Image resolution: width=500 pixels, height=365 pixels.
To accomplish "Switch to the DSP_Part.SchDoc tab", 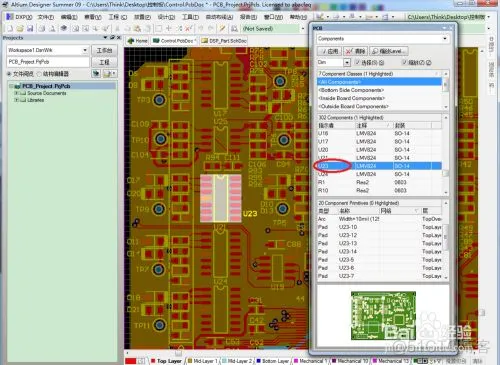I will click(224, 41).
